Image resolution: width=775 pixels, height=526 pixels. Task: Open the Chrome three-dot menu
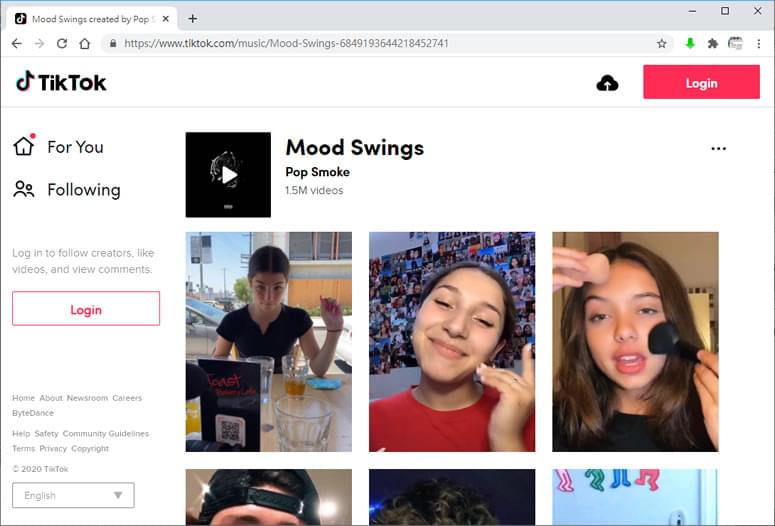tap(759, 44)
